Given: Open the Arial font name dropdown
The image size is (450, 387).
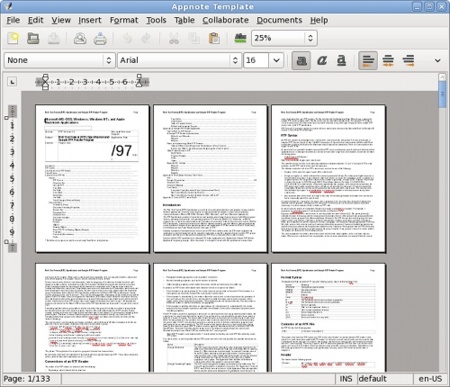Looking at the screenshot, I should click(179, 60).
